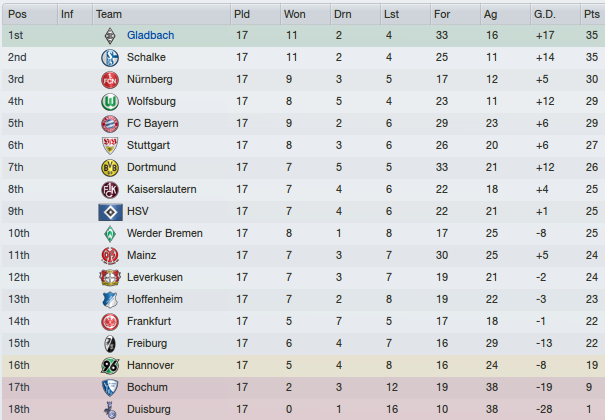
Task: Open the Stuttgart team name
Action: click(149, 145)
